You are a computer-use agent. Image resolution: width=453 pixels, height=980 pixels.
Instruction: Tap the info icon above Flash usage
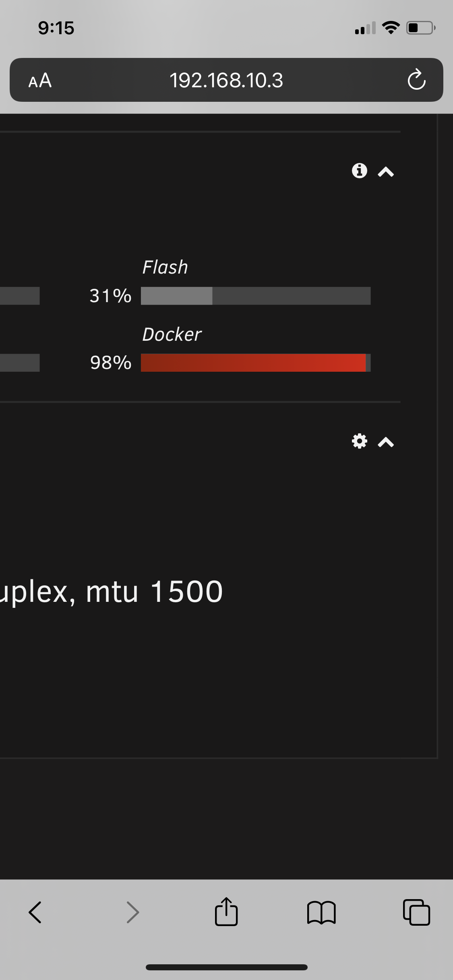360,171
